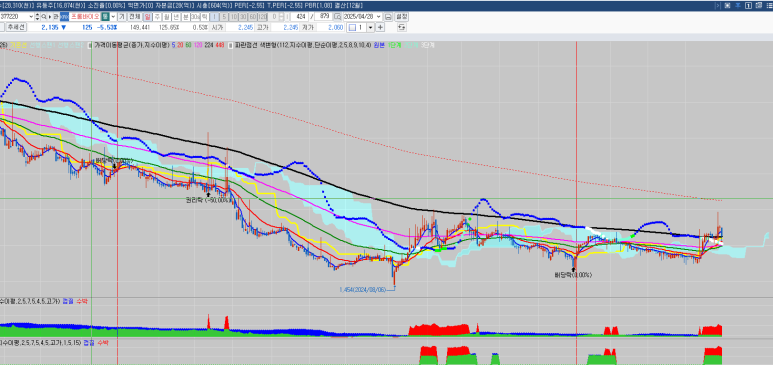
Task: Select the 전체 option in the toolbar
Action: [x=135, y=17]
